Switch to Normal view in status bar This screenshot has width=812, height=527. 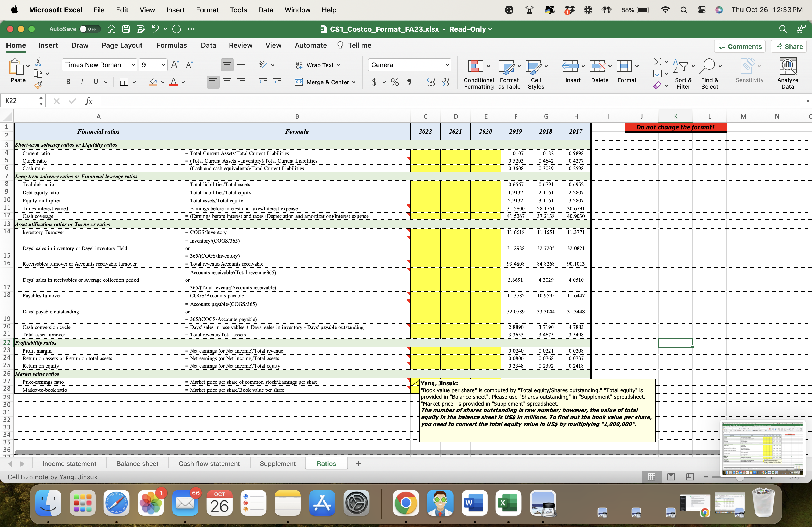[x=652, y=477]
